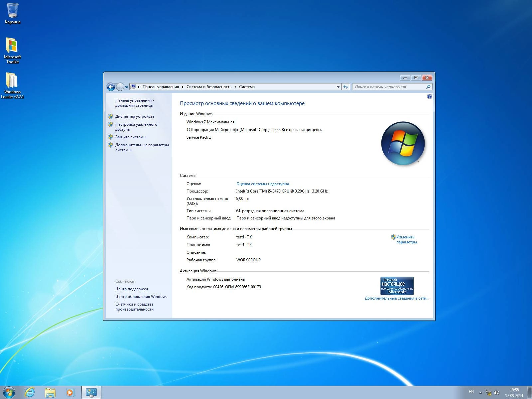Open Дополнительные сведения в сети link

coord(397,298)
